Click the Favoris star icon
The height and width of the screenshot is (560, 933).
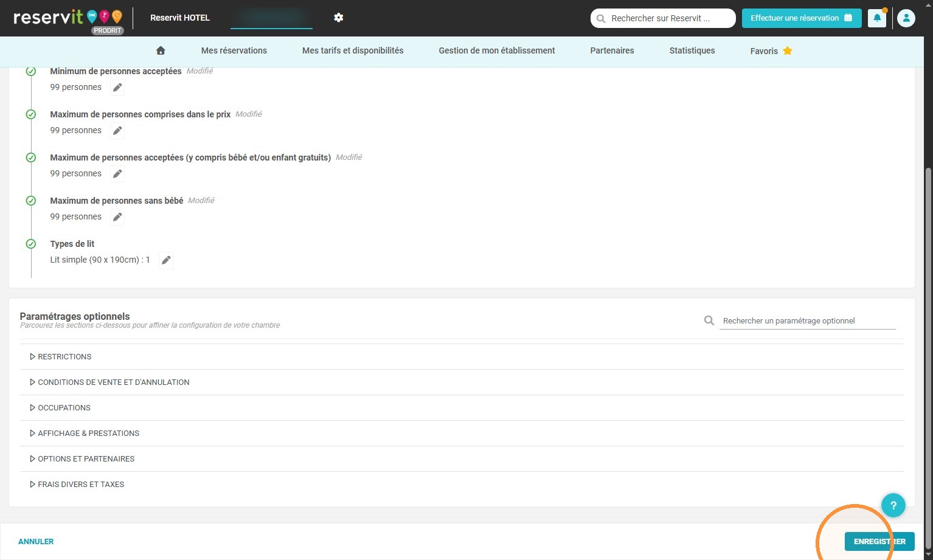[x=788, y=50]
